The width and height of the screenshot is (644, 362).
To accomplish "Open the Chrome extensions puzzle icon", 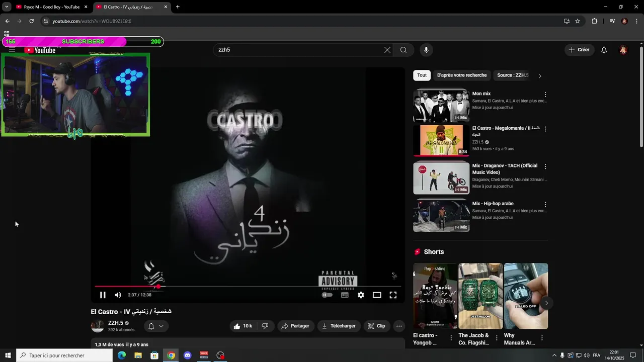I will coord(595,21).
